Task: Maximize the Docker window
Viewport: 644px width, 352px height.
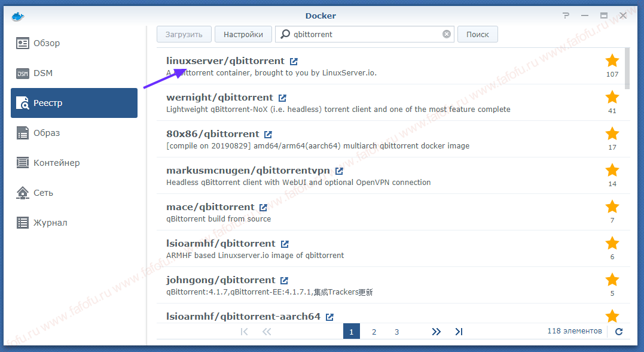Action: (x=604, y=16)
